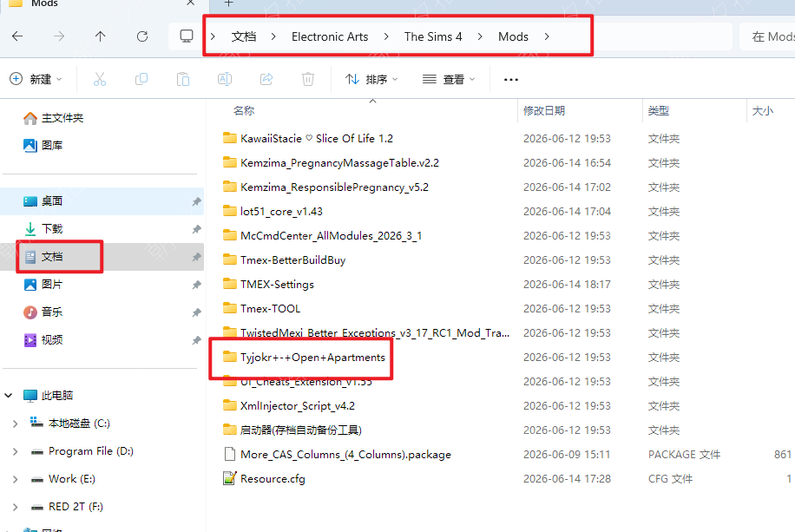Open new tab with plus button
The image size is (795, 532).
point(228,3)
